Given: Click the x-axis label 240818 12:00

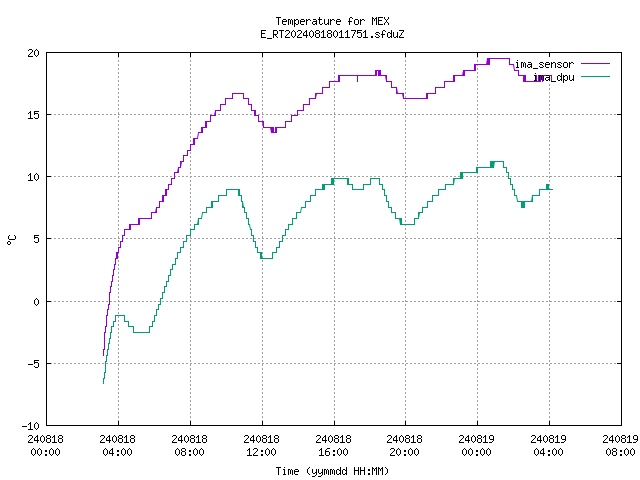Looking at the screenshot, I should 261,446.
